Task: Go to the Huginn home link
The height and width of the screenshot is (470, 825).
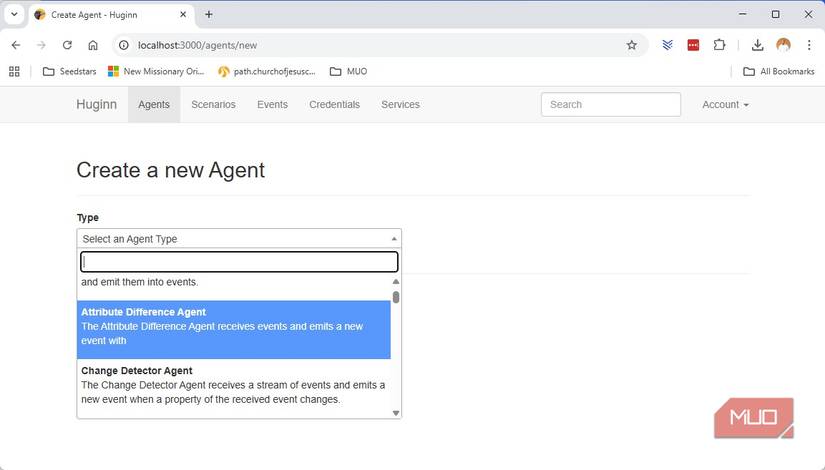Action: point(96,104)
